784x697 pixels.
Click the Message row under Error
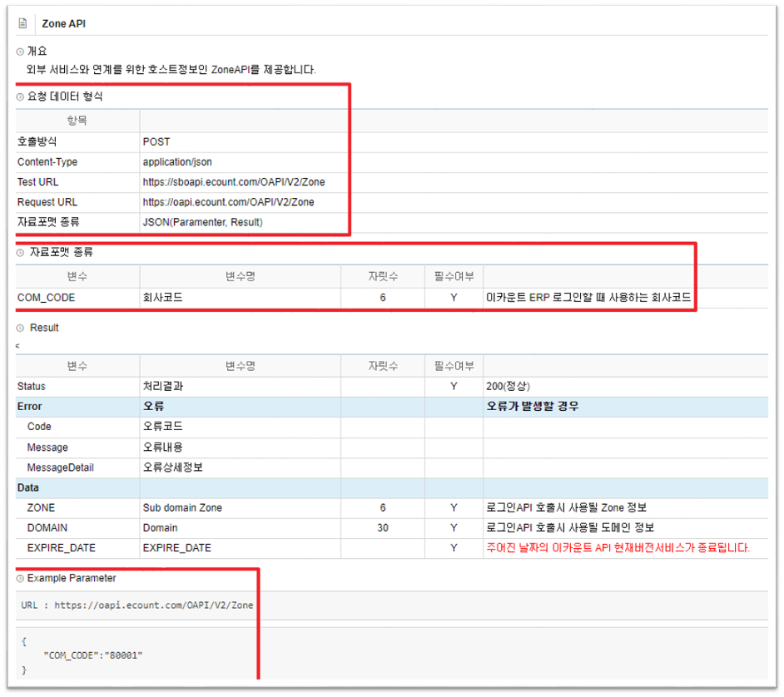pos(391,447)
